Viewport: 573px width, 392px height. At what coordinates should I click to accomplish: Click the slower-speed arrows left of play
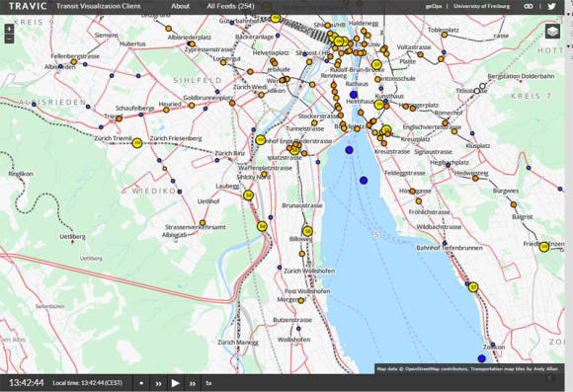click(158, 383)
